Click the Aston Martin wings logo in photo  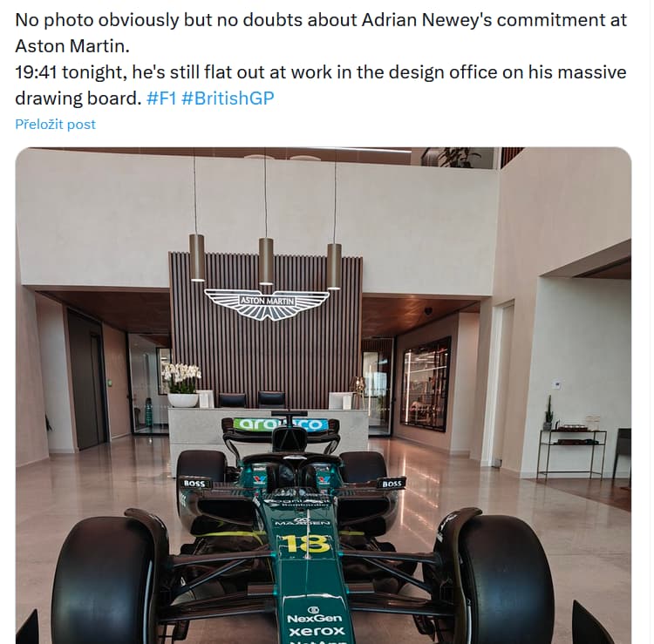click(x=267, y=304)
